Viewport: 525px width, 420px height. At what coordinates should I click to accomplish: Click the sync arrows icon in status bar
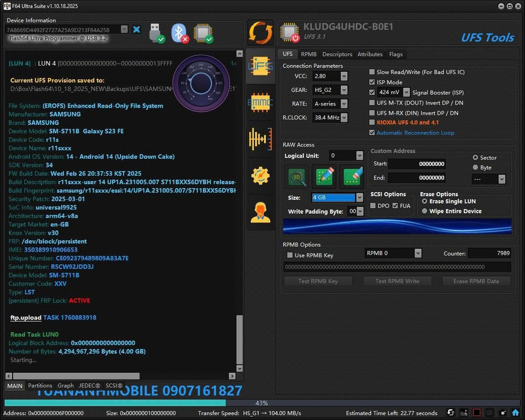(450, 412)
